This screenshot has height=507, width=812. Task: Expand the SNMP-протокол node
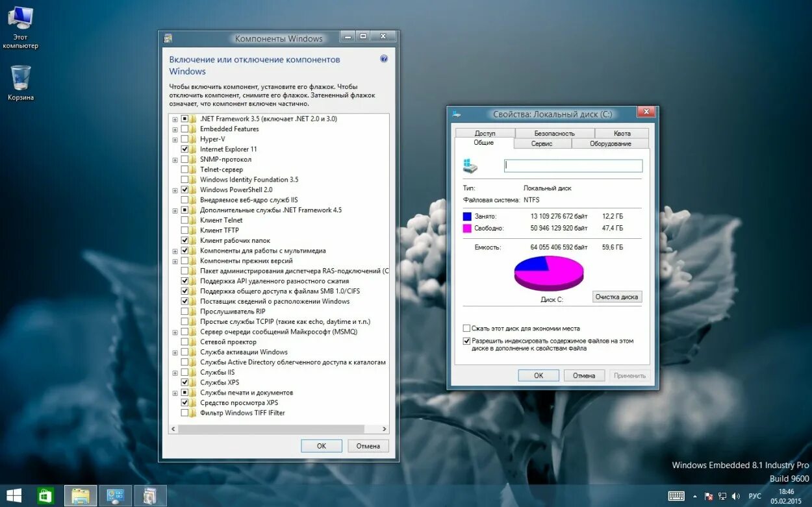point(175,160)
